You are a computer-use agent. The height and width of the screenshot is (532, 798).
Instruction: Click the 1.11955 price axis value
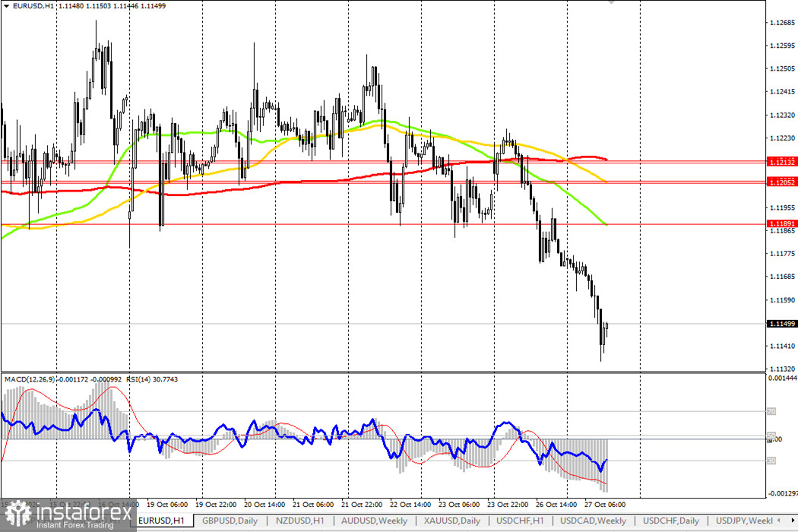(x=782, y=207)
